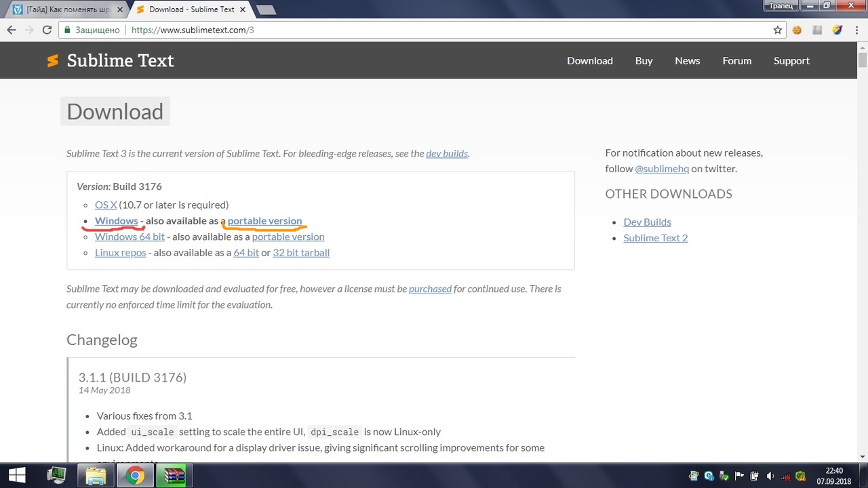Click the Show desktop strip
The image size is (868, 488).
coord(864,476)
